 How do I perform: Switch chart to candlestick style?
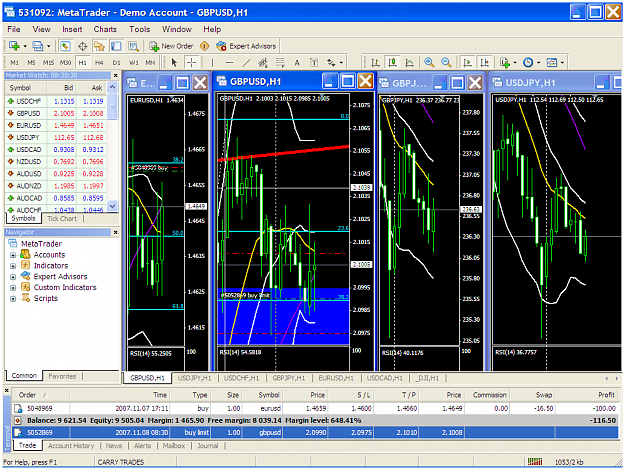[x=392, y=62]
